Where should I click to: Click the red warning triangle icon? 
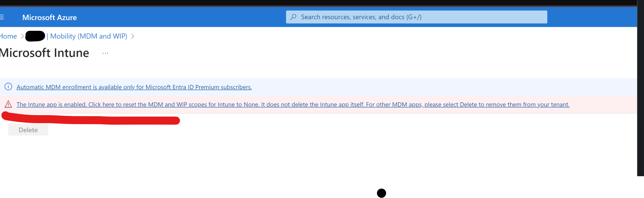pyautogui.click(x=8, y=104)
